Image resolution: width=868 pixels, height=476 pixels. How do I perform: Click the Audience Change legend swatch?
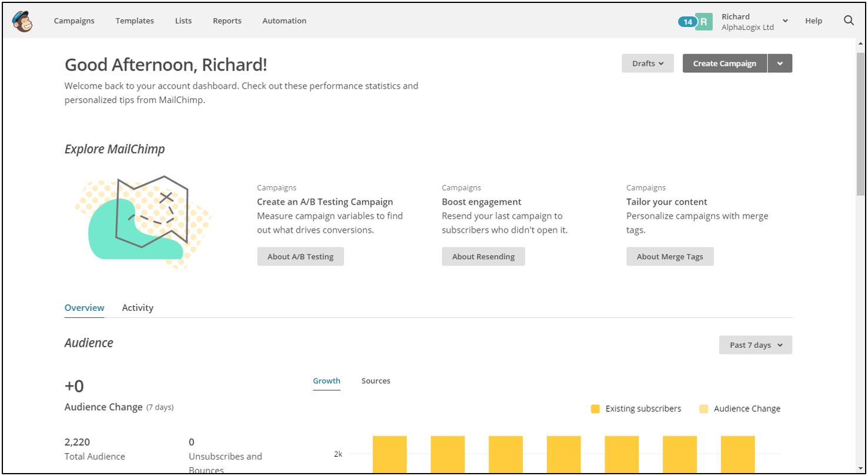(704, 409)
